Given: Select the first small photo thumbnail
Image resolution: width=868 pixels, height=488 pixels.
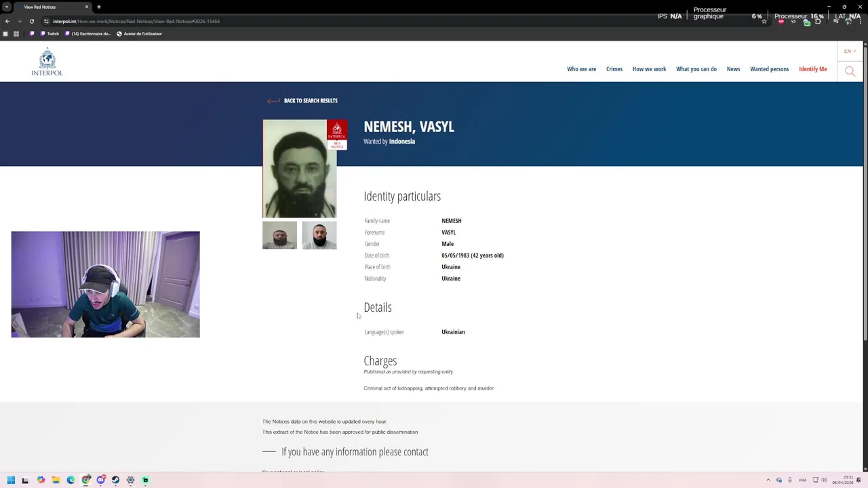Looking at the screenshot, I should pyautogui.click(x=279, y=235).
